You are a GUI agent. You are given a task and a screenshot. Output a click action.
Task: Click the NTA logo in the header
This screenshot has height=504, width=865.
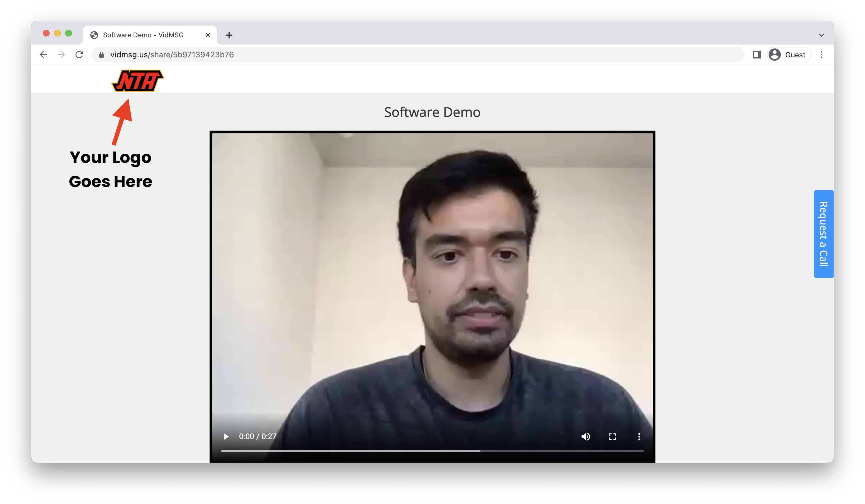pyautogui.click(x=138, y=81)
